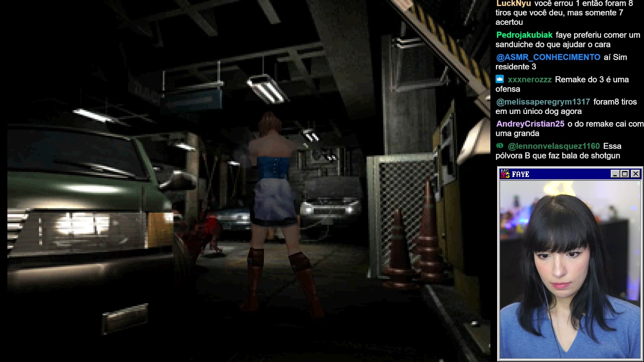The height and width of the screenshot is (362, 644).
Task: Close the FAYE webcam window
Action: [635, 174]
